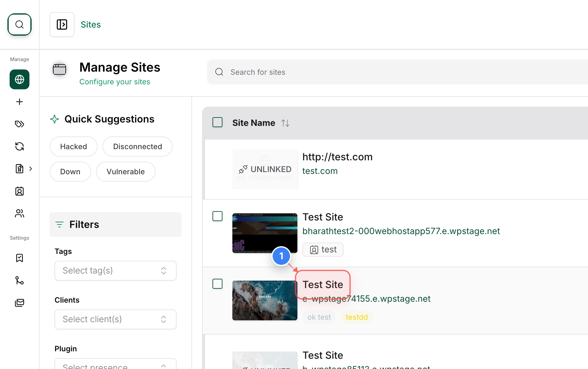Click the Manage Sites browser window icon
Screen dimensions: 588x369
pos(59,69)
